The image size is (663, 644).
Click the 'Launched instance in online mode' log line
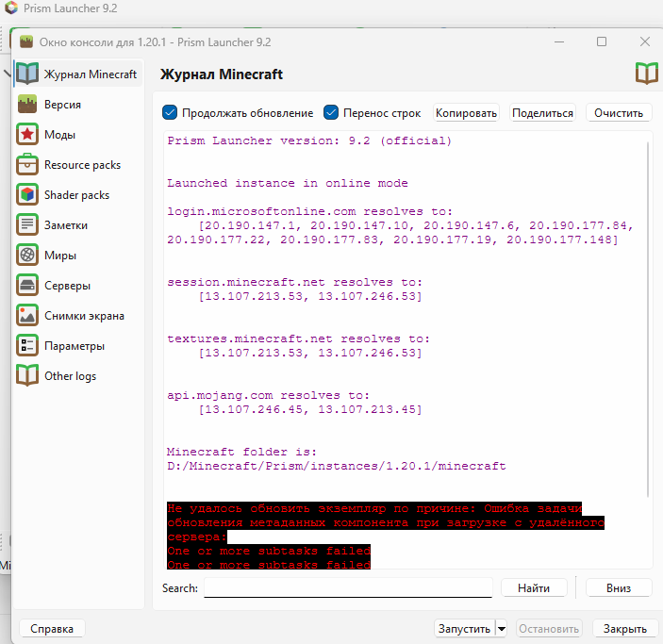click(x=288, y=183)
